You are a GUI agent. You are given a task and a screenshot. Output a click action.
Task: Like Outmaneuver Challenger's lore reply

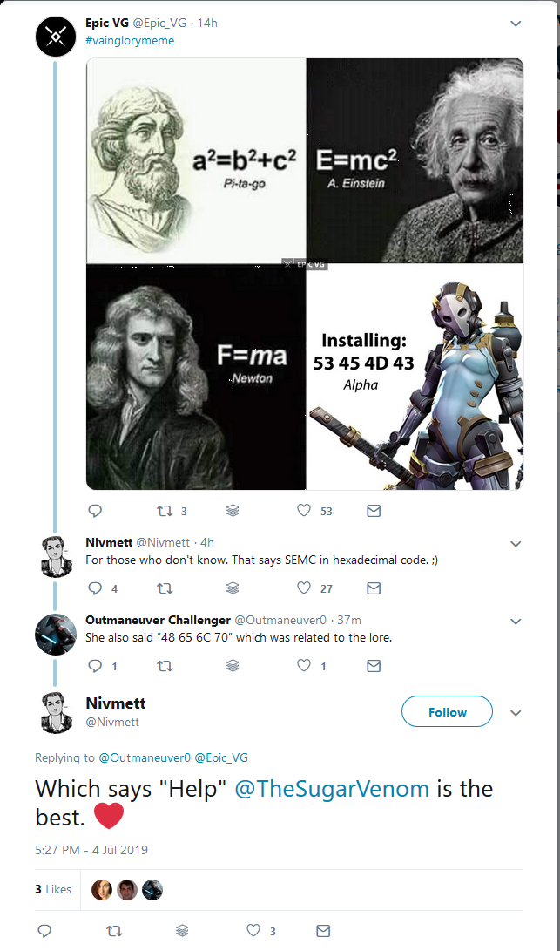tap(304, 666)
